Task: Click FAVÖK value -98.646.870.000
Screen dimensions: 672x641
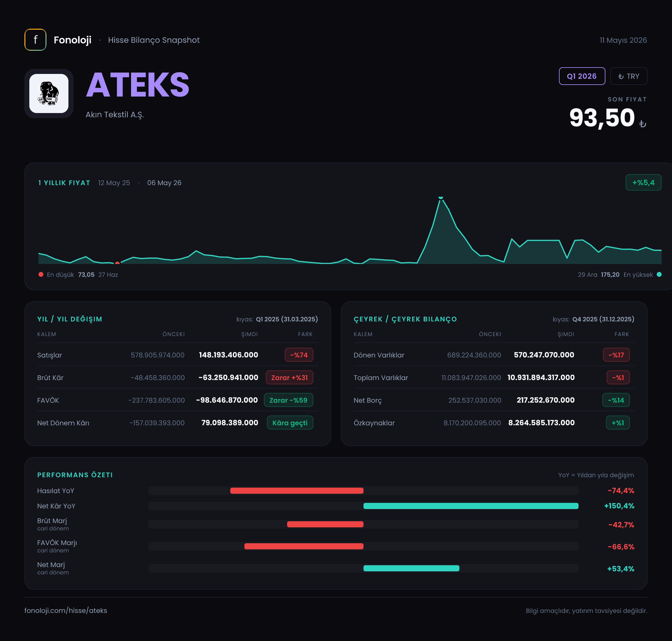Action: (227, 400)
